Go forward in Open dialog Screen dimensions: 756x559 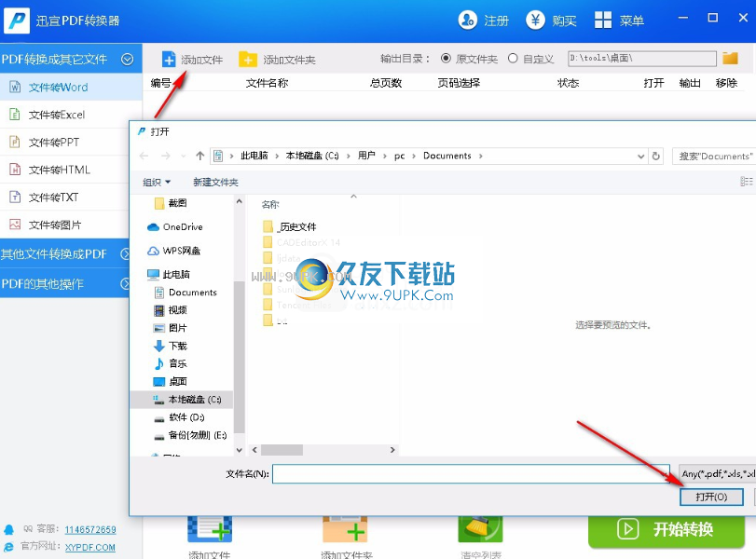coord(165,156)
